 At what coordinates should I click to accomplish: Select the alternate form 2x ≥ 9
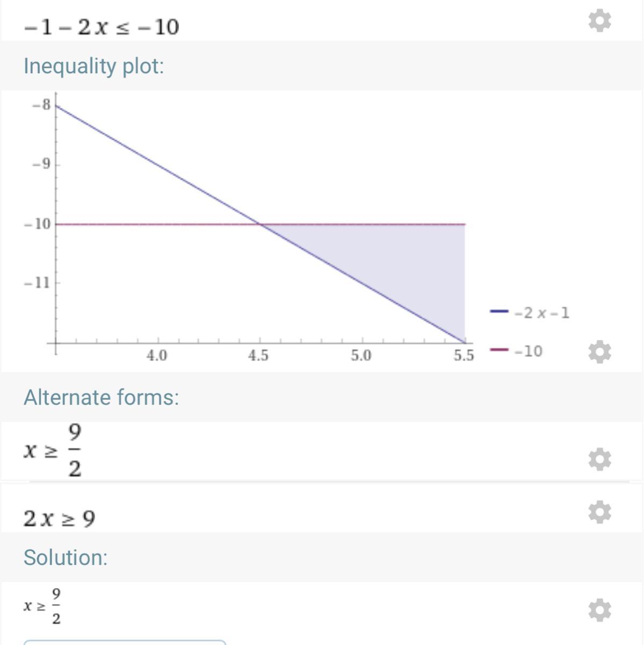[x=59, y=519]
